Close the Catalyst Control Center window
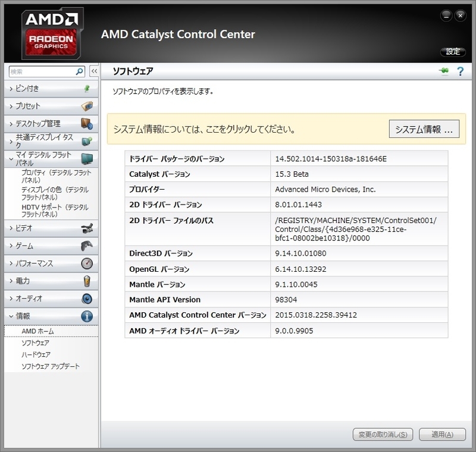Viewport: 476px width, 452px height. pos(460,15)
